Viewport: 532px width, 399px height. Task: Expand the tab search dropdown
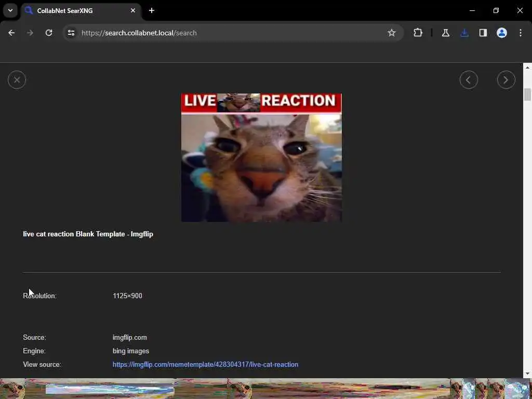click(10, 10)
